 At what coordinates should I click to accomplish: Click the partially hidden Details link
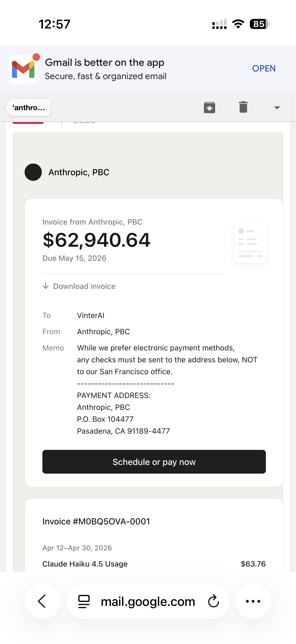[84, 122]
